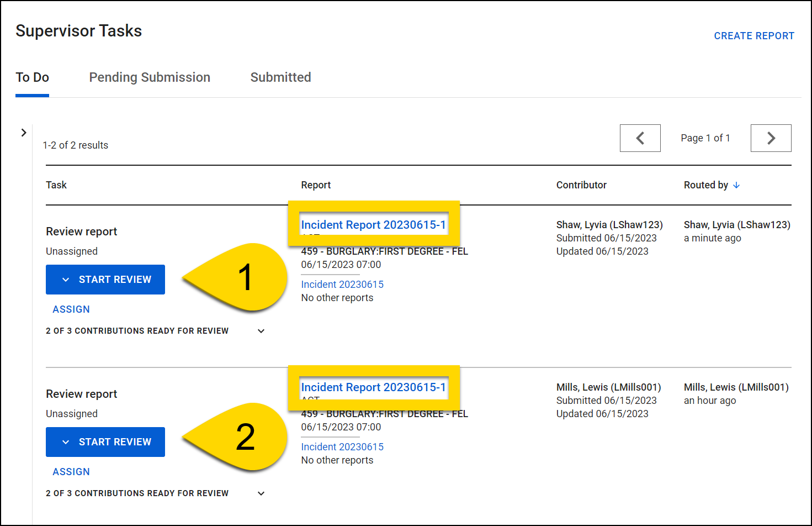Expand contributions list for Shaw's review task
Image resolution: width=812 pixels, height=526 pixels.
coord(261,330)
